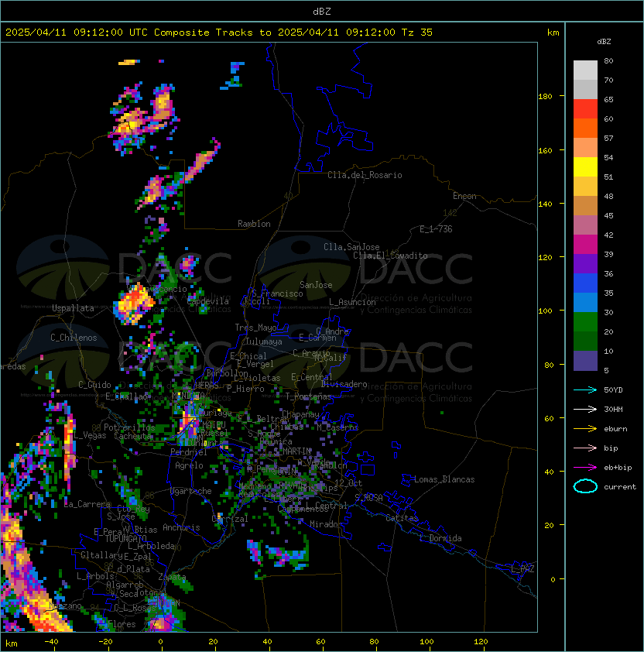
Task: Click the 'La_Carrera' place label
Action: coord(87,504)
